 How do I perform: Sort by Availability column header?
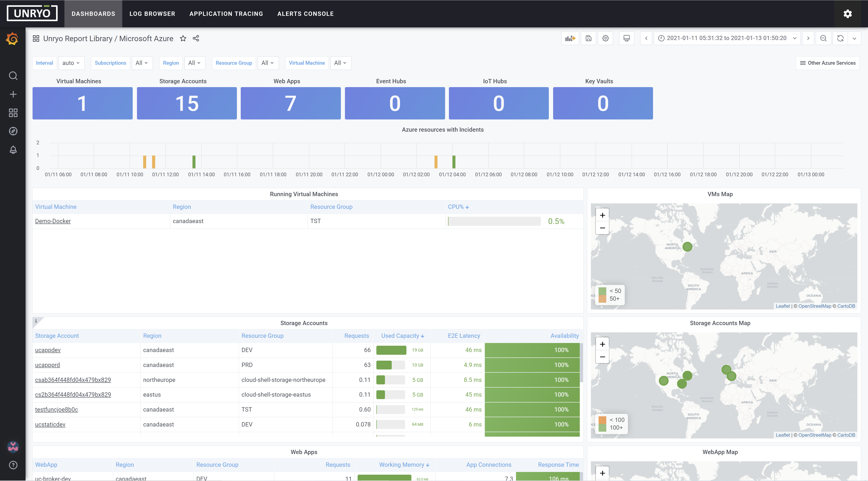[564, 336]
